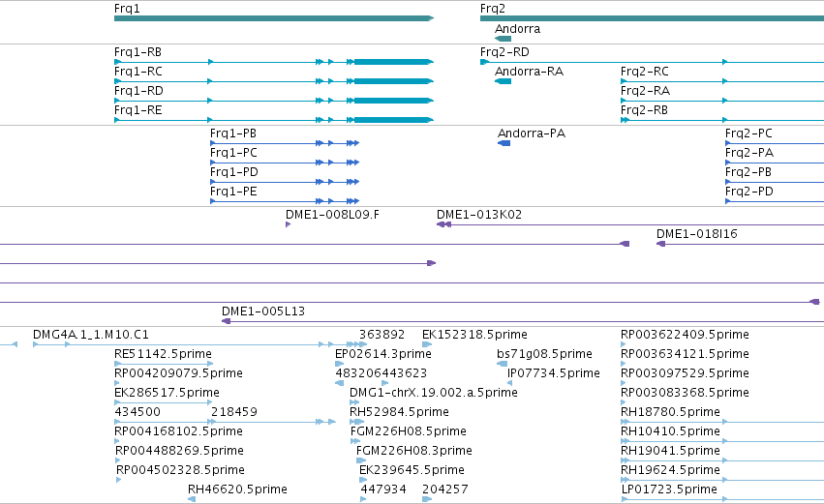This screenshot has width=824, height=504.
Task: Click the Frq2-RB transcript label
Action: tap(644, 110)
